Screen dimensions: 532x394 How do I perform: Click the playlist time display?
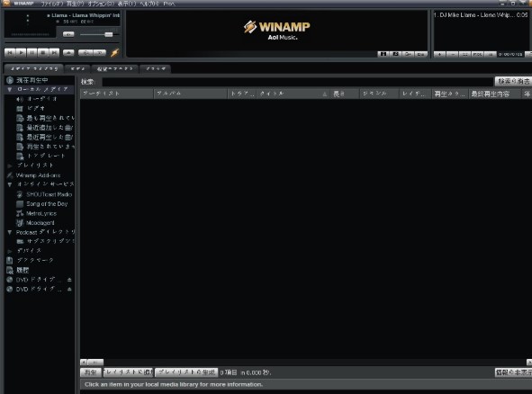pyautogui.click(x=510, y=54)
